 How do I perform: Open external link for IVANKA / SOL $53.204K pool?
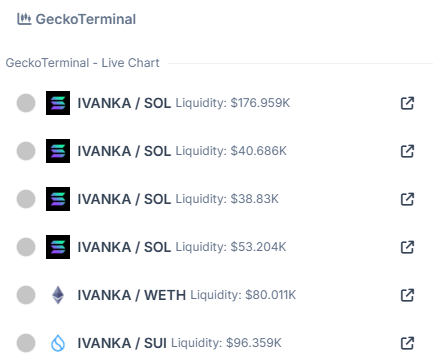pyautogui.click(x=407, y=247)
